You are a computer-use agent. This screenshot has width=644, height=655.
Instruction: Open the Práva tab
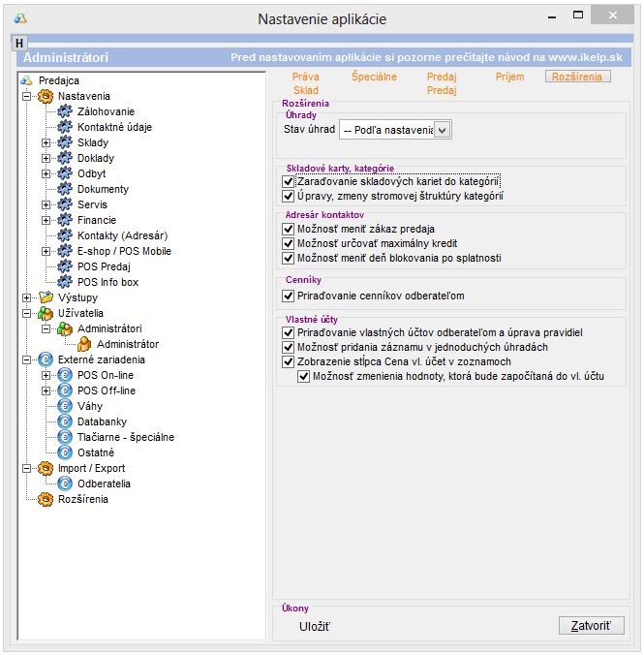pyautogui.click(x=305, y=76)
